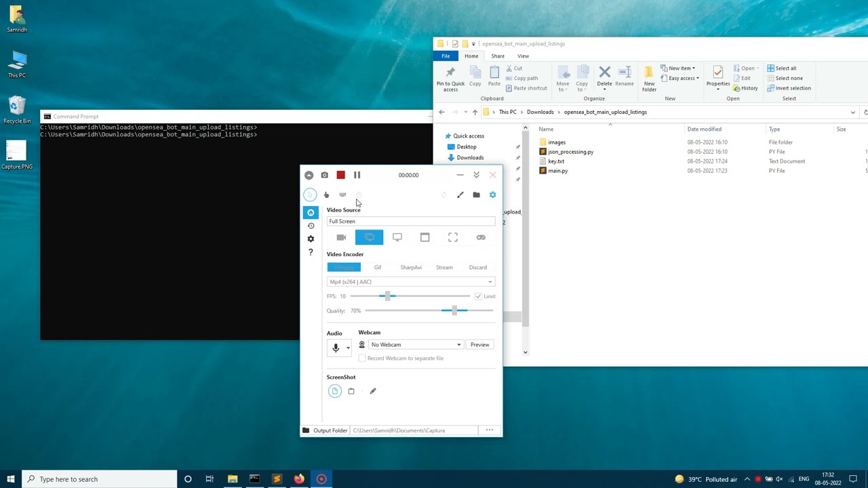Select webcam-only video source icon
Screen dimensions: 868x488
[341, 237]
